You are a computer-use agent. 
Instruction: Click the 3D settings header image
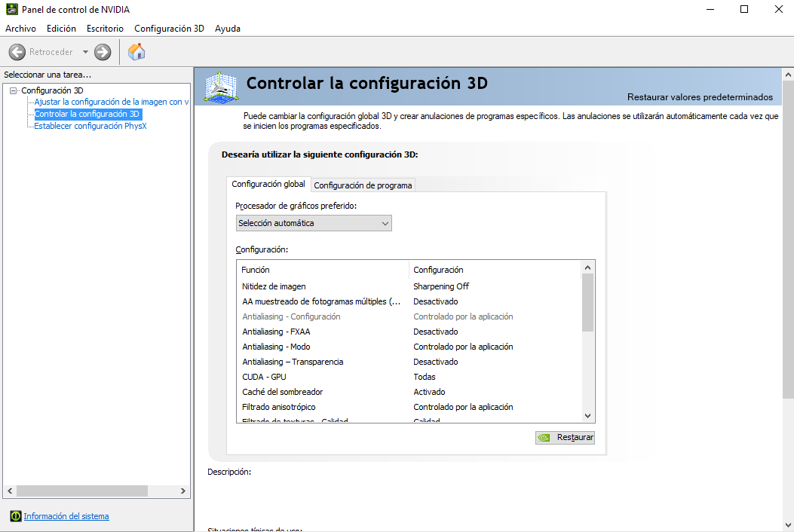(221, 87)
